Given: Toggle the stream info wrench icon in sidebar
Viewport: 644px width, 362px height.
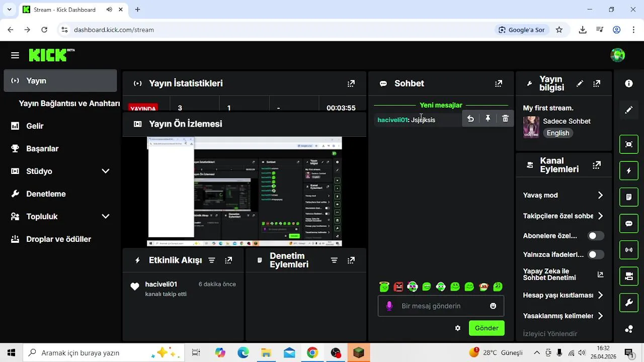Looking at the screenshot, I should click(x=629, y=303).
